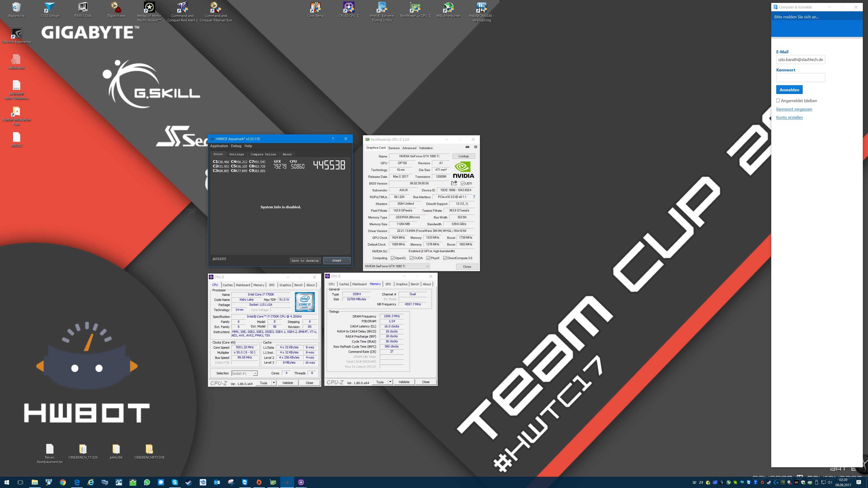Click the Kennwort password field
The height and width of the screenshot is (488, 868).
(800, 77)
